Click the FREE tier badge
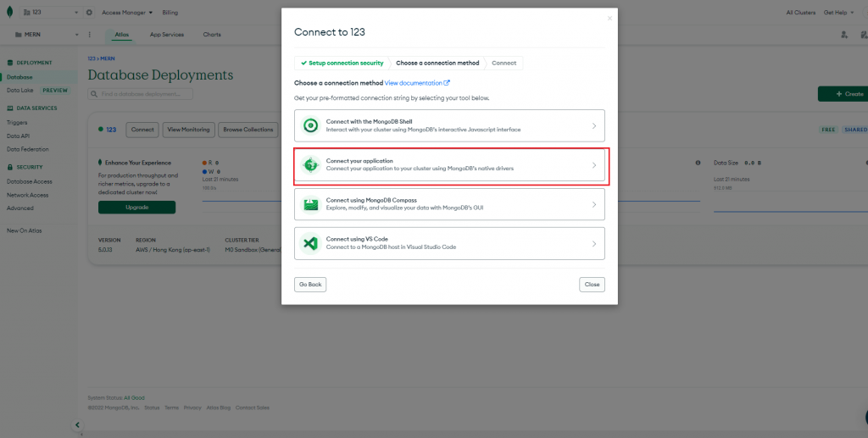This screenshot has height=438, width=868. click(x=828, y=130)
